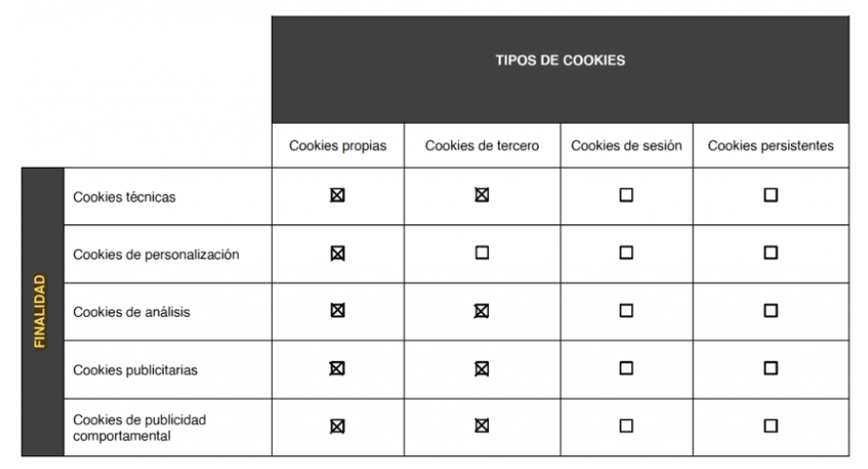Viewport: 868px width, 469px height.
Task: Check Cookies técnicas under Cookies de sesión
Action: [x=626, y=195]
